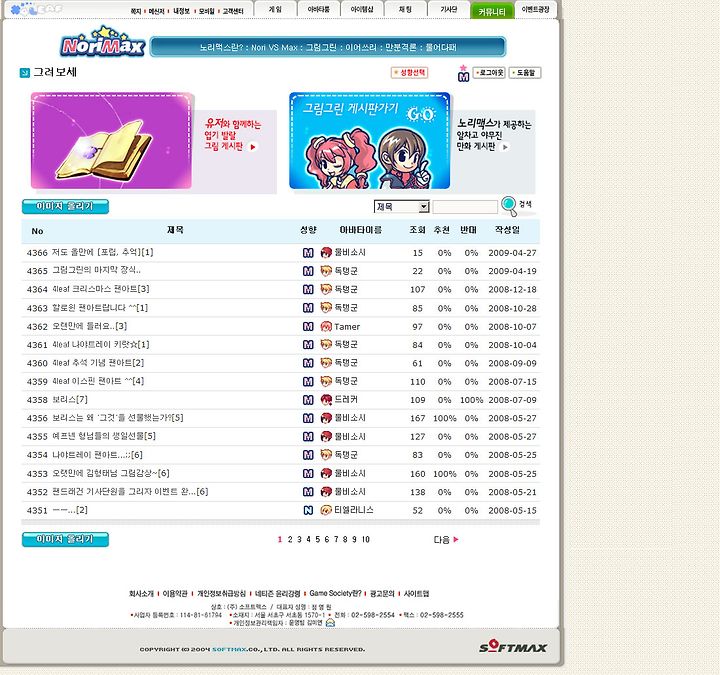Open 들어다패 in the blue NoriMax bar
The image size is (720, 675).
pos(441,47)
